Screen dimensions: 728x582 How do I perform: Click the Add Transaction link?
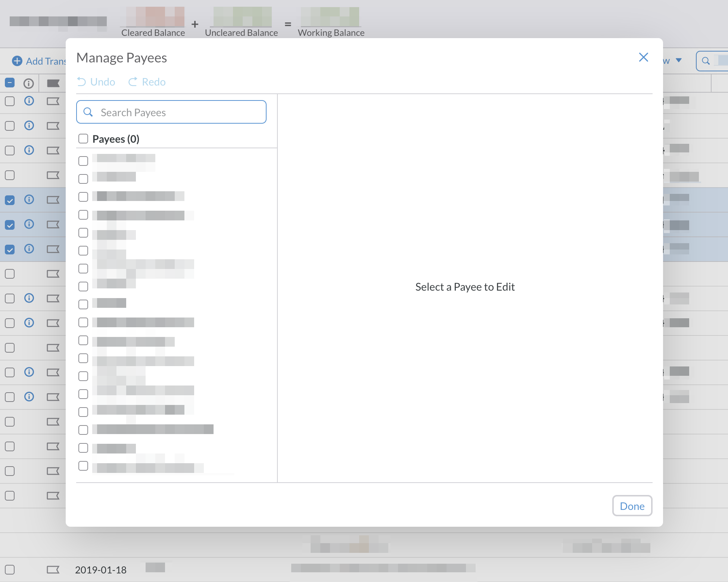pos(45,61)
